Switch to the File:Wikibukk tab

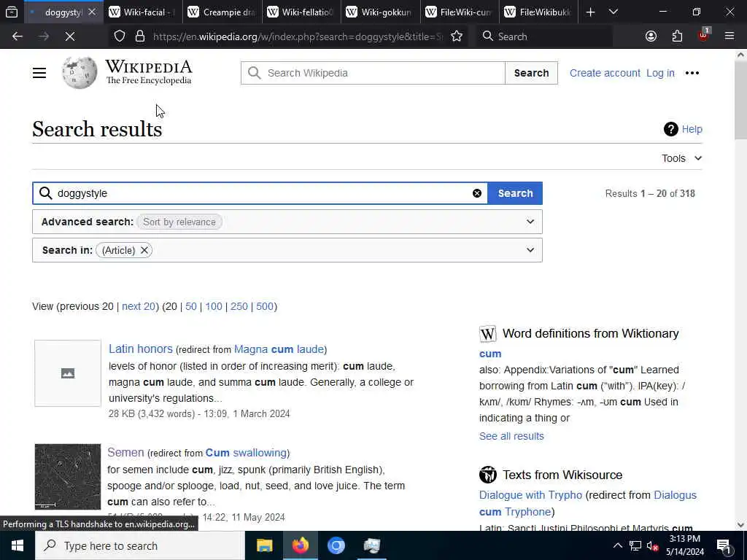(x=538, y=12)
